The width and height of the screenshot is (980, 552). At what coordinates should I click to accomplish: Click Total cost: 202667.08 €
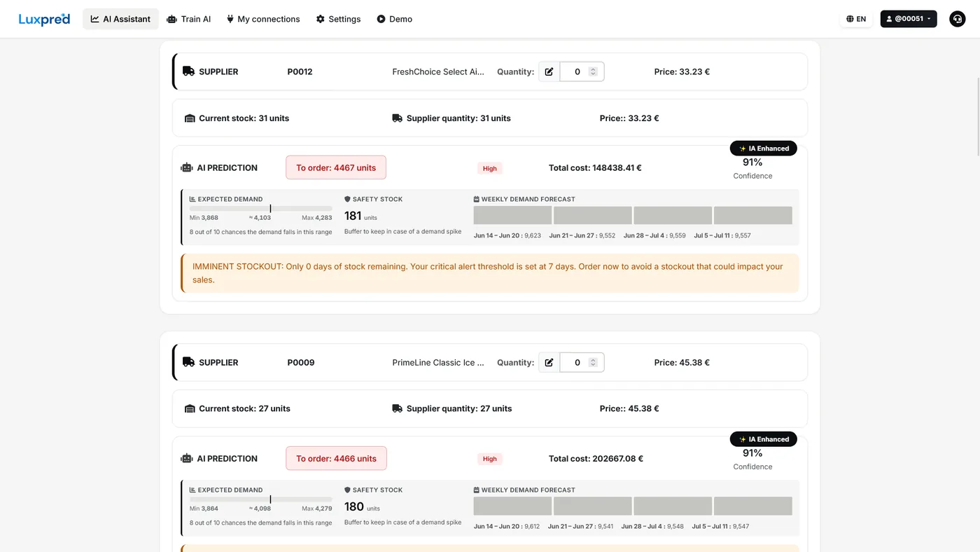coord(596,459)
